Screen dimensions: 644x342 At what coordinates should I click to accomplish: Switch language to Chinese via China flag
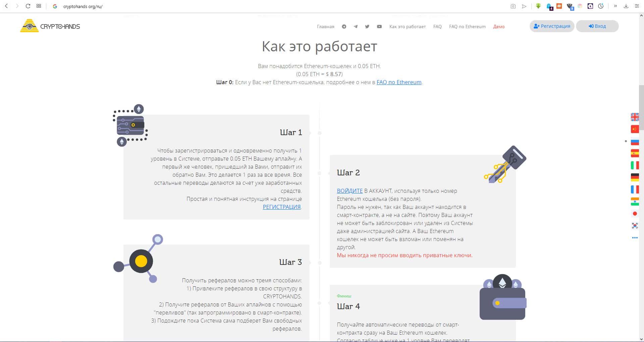tap(635, 129)
